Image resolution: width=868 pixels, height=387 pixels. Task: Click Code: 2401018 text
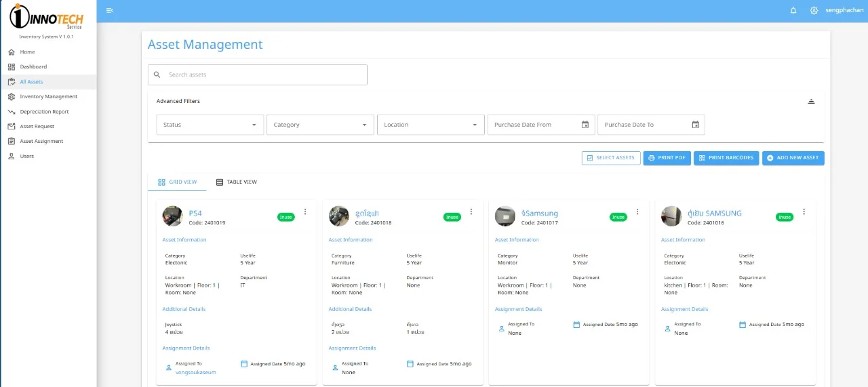click(x=373, y=223)
